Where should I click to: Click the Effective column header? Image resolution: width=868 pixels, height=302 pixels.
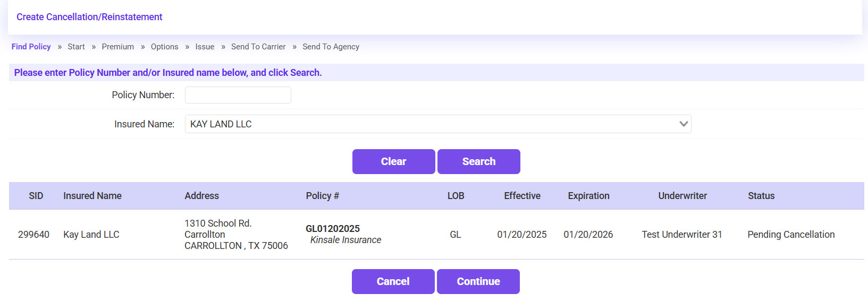[x=522, y=196]
